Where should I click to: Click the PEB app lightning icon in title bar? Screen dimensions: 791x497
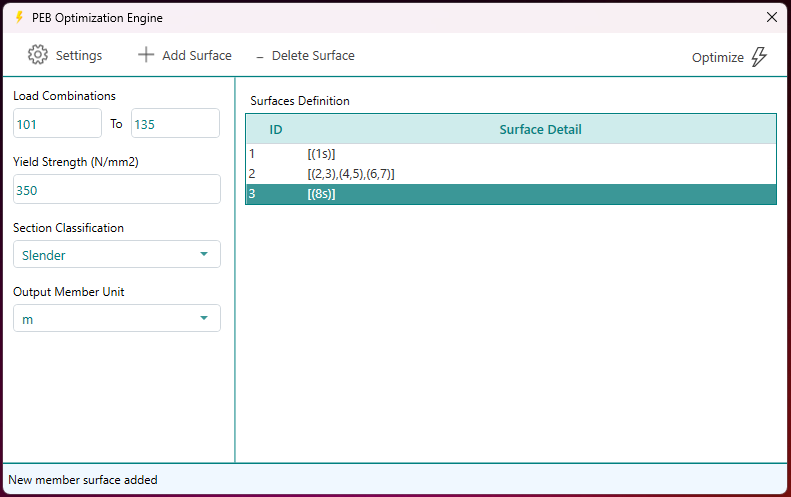[18, 17]
